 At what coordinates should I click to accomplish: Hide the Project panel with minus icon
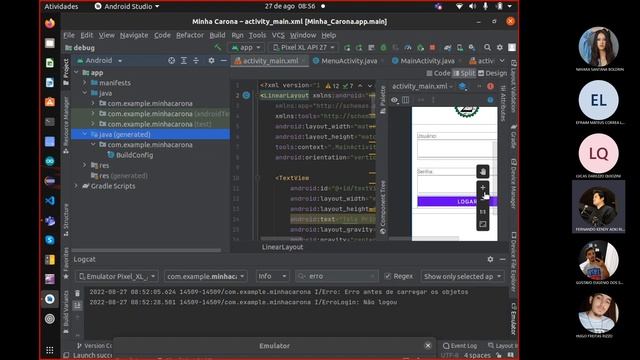coord(223,60)
